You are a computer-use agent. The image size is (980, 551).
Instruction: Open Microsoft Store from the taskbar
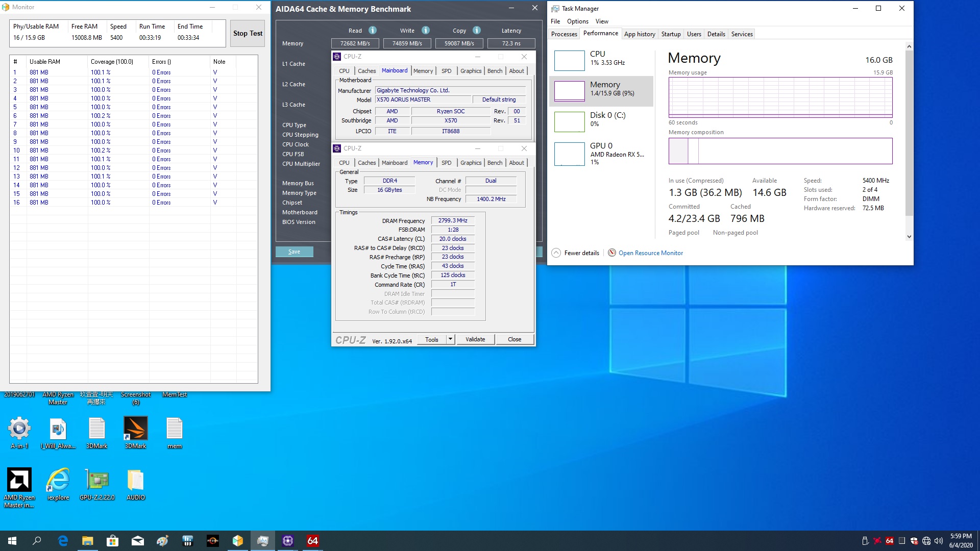point(113,541)
